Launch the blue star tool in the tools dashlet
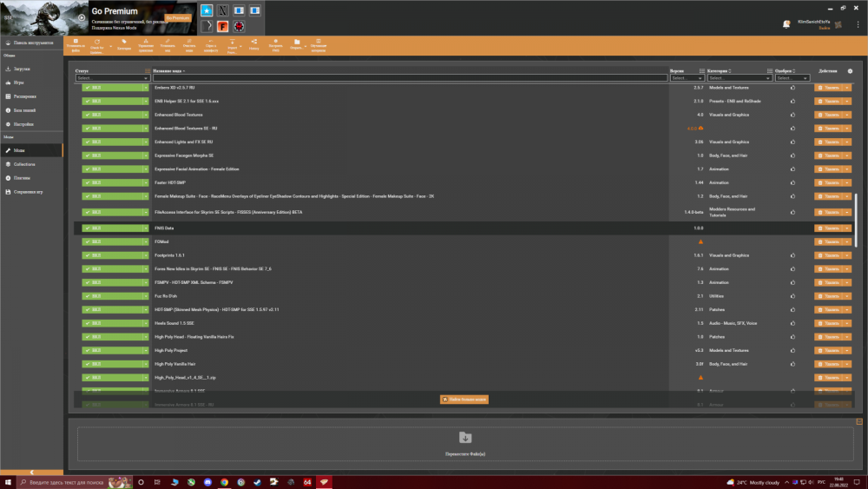Image resolution: width=868 pixels, height=489 pixels. (207, 10)
